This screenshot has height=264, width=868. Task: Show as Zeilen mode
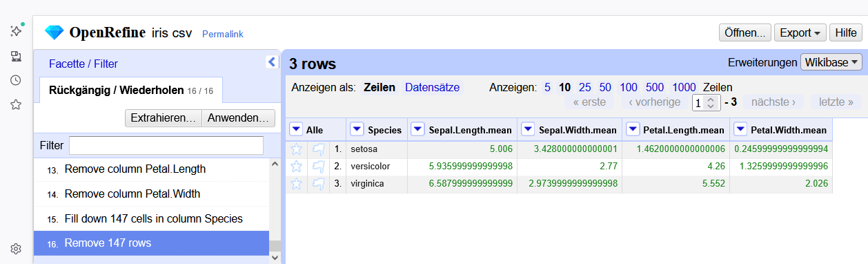379,87
